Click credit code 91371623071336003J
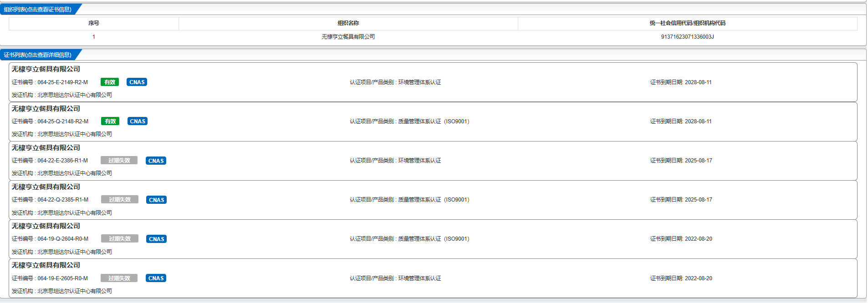The width and height of the screenshot is (868, 303). pyautogui.click(x=688, y=37)
